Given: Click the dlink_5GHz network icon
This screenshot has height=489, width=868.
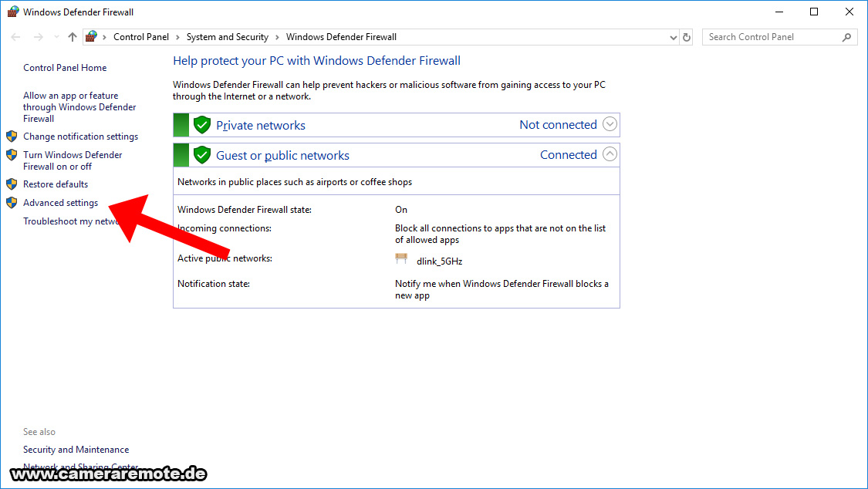Looking at the screenshot, I should pyautogui.click(x=401, y=258).
